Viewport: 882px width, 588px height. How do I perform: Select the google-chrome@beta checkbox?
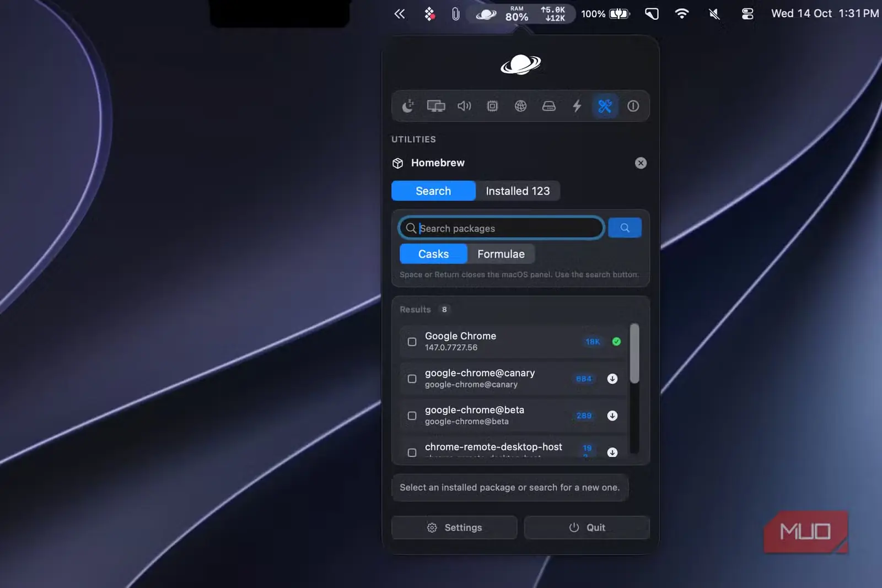412,416
